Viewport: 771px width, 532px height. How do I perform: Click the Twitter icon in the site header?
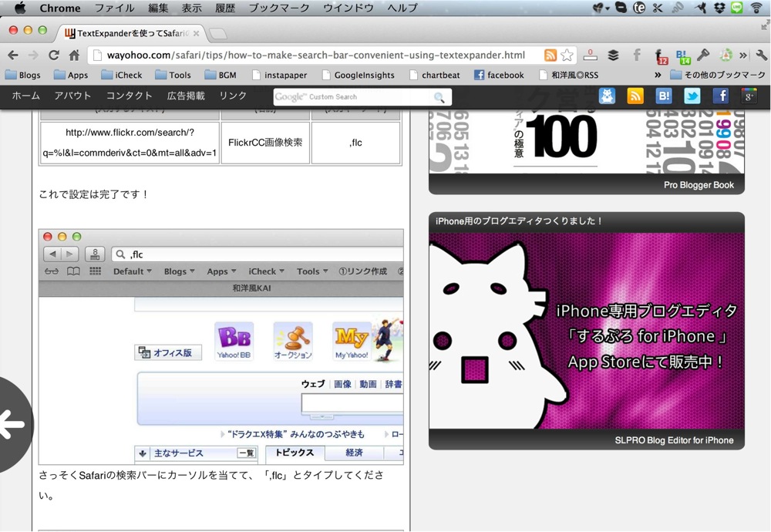[x=692, y=96]
